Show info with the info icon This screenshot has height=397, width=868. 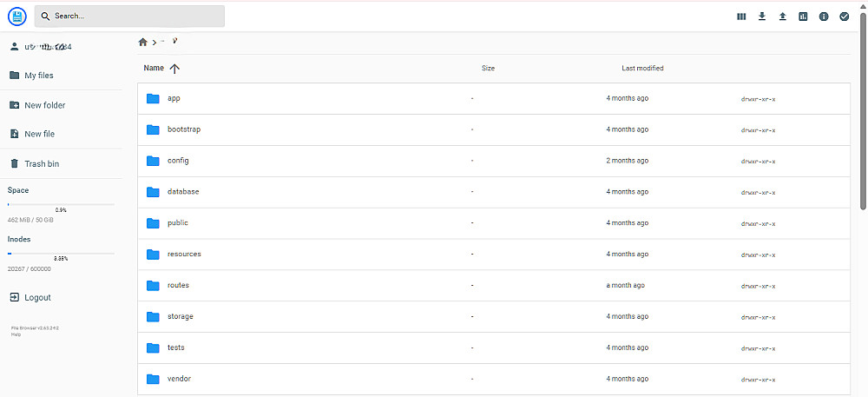pyautogui.click(x=824, y=17)
